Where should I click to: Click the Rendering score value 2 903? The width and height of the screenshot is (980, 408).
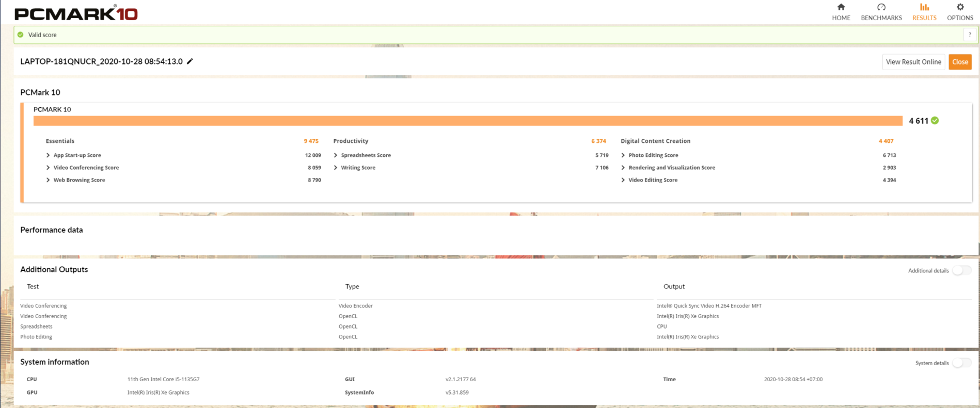[889, 168]
